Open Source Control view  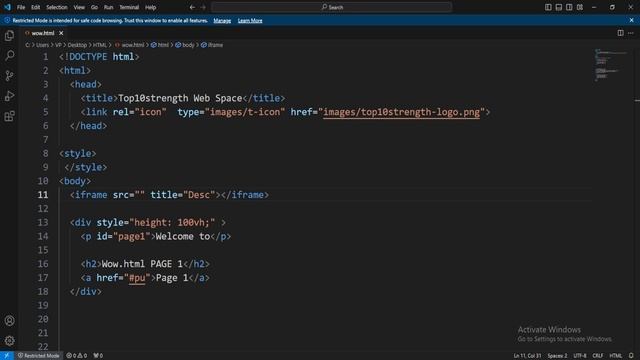click(9, 76)
